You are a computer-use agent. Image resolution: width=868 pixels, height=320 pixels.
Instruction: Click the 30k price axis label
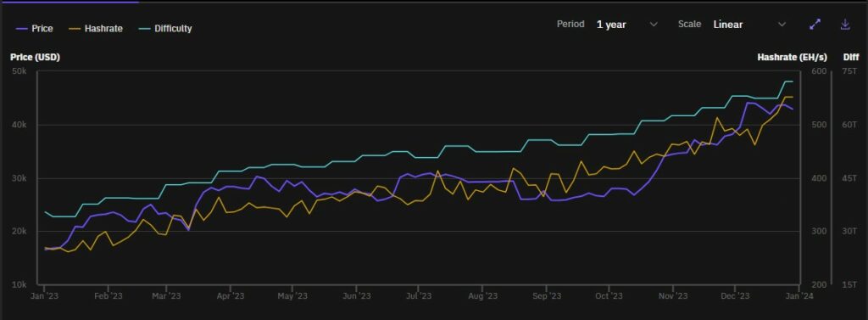(x=19, y=178)
